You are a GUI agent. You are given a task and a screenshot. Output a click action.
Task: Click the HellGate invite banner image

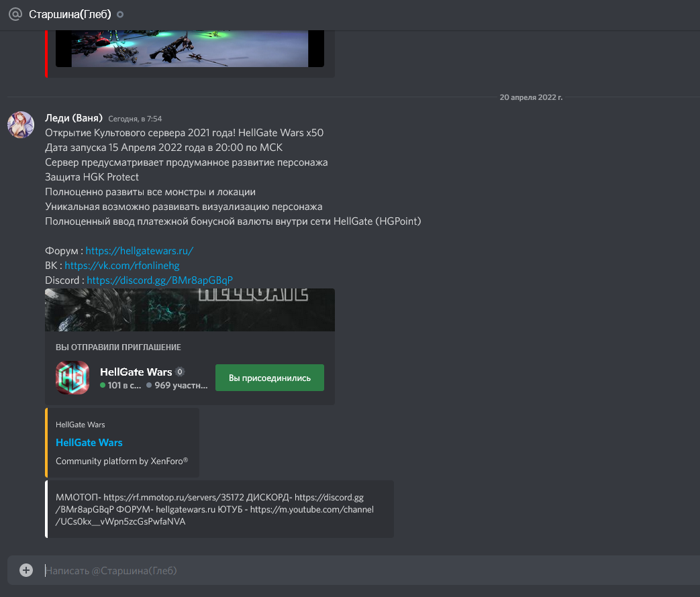190,310
